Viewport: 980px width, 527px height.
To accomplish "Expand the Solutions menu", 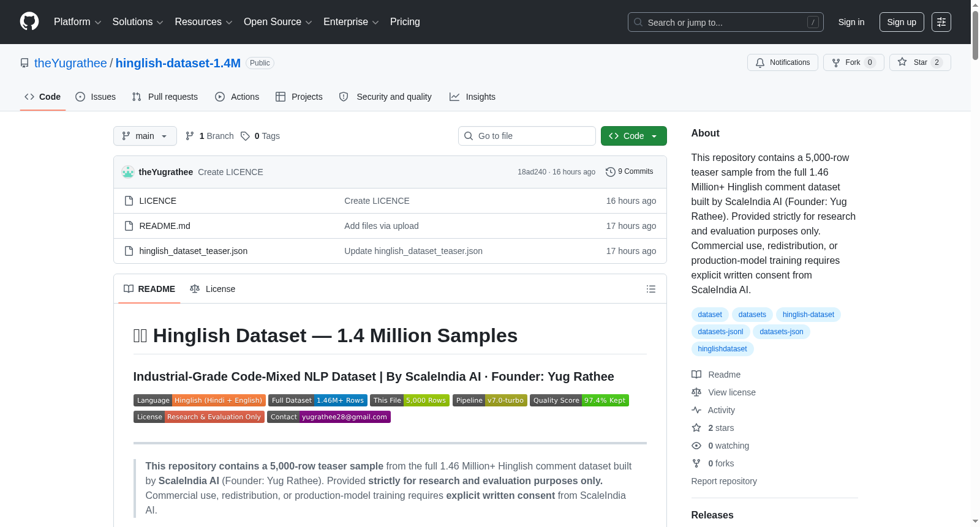I will [138, 22].
